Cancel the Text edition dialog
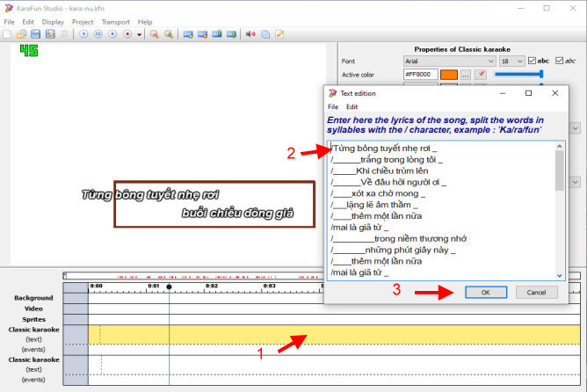Viewport: 587px width, 392px height. pyautogui.click(x=536, y=292)
